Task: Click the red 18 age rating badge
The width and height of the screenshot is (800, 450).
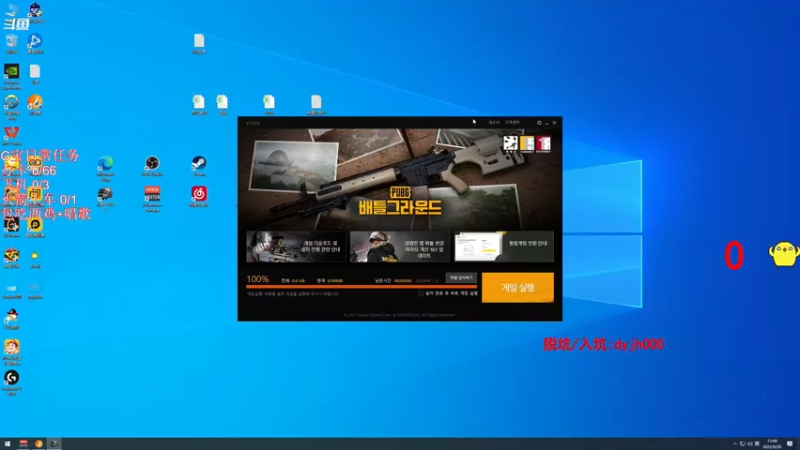Action: click(543, 144)
